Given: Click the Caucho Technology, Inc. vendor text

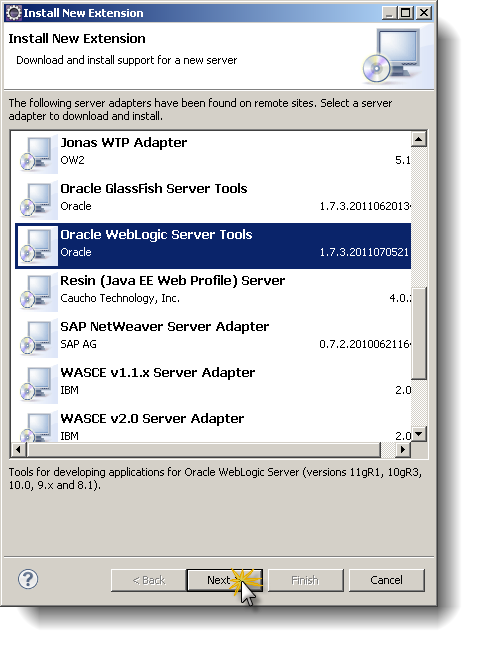Looking at the screenshot, I should click(120, 298).
